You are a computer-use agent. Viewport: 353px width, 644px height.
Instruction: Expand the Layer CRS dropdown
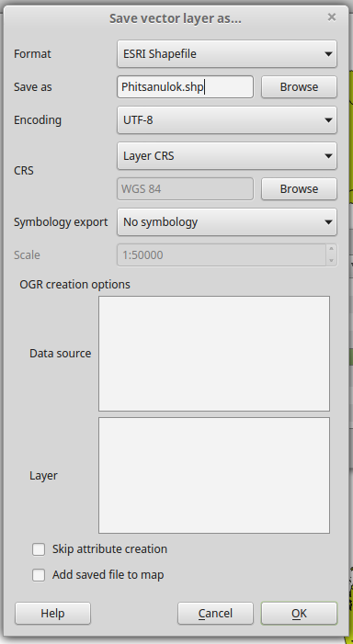pos(227,155)
